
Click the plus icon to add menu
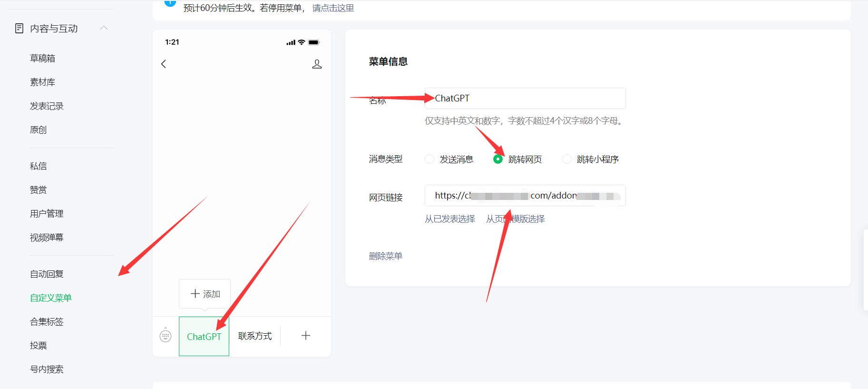(x=306, y=336)
